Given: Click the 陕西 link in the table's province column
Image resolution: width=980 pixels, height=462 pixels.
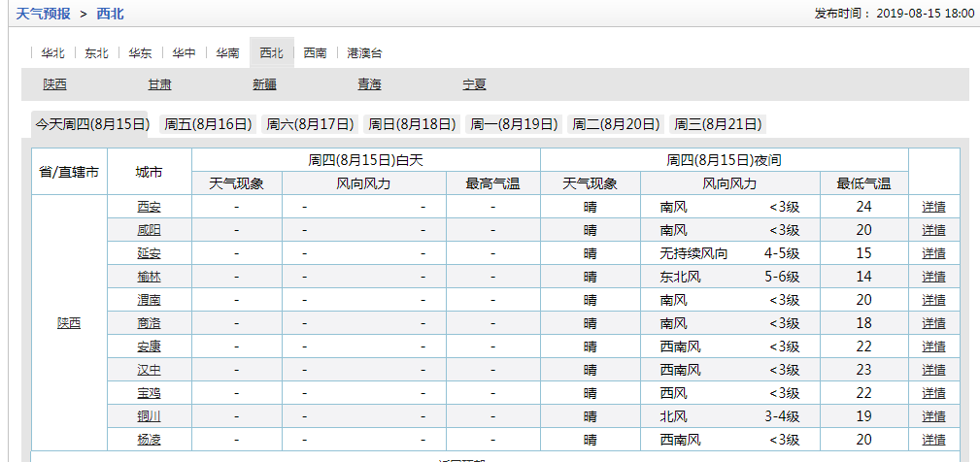Looking at the screenshot, I should tap(69, 323).
